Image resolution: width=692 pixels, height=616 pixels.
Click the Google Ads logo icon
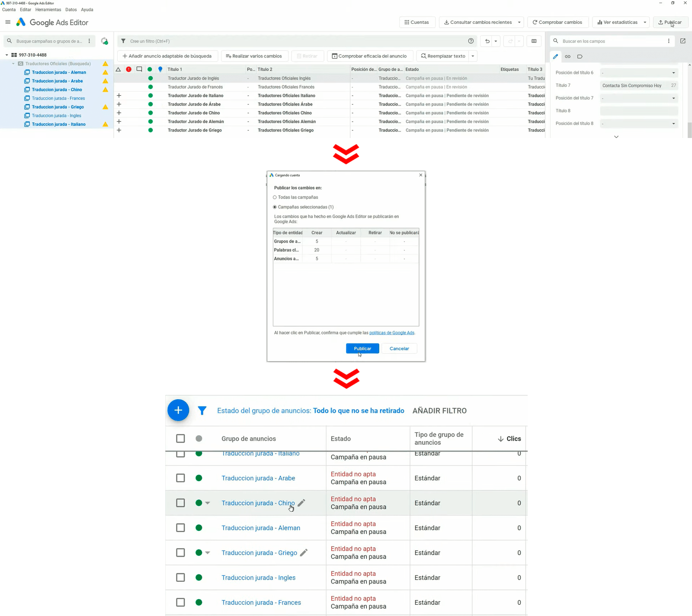tap(21, 22)
